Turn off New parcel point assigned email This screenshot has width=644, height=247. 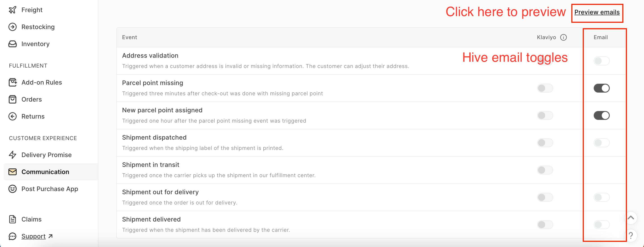coord(602,115)
